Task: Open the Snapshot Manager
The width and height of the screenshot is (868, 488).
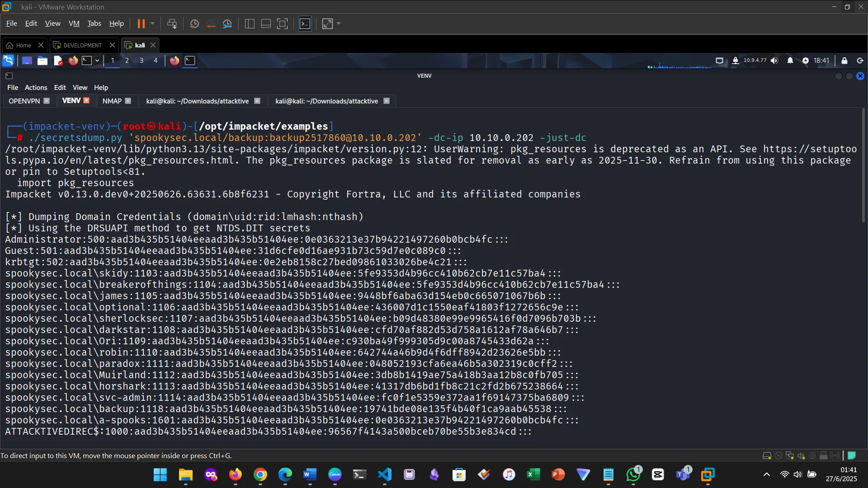Action: (x=227, y=23)
